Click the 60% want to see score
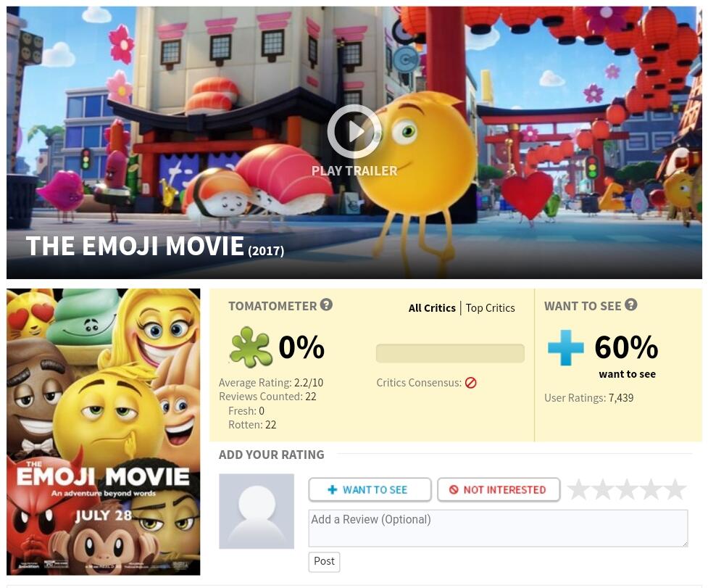 [x=626, y=347]
